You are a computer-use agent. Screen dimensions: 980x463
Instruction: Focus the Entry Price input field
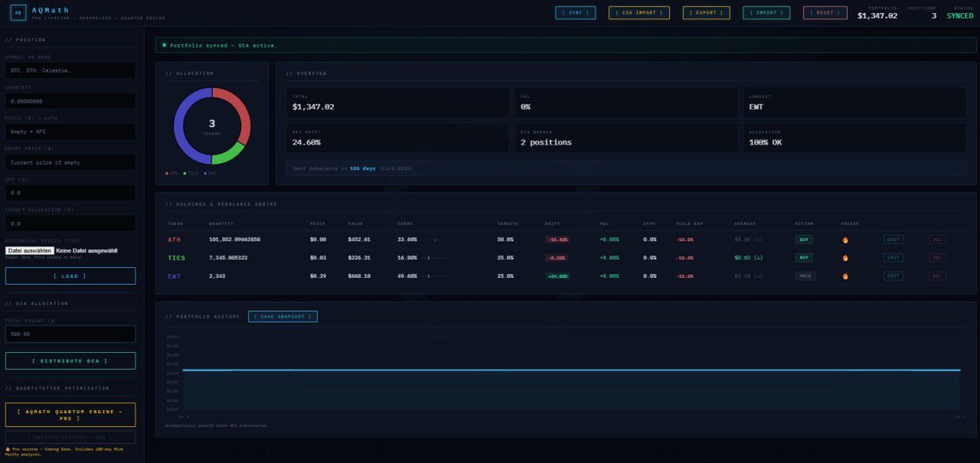point(70,162)
